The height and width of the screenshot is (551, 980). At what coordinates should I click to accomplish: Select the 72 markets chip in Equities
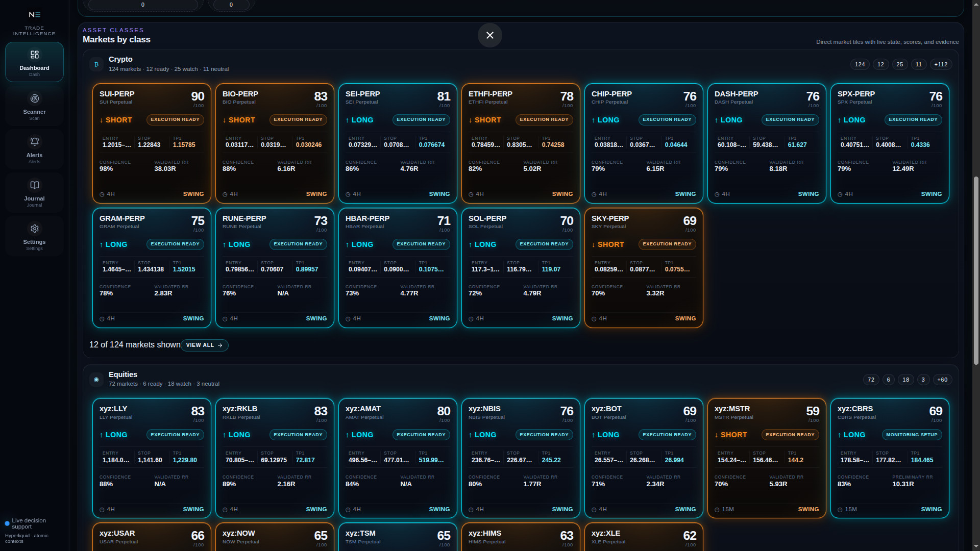pyautogui.click(x=871, y=380)
